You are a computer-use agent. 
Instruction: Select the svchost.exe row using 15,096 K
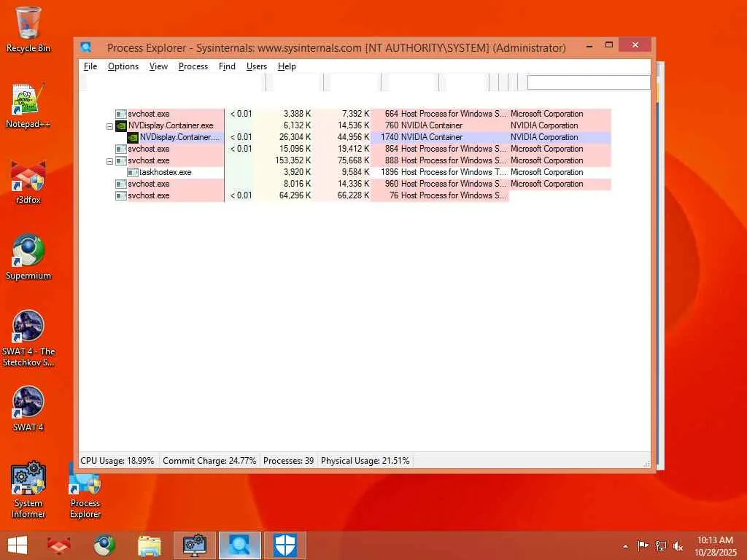click(x=363, y=149)
